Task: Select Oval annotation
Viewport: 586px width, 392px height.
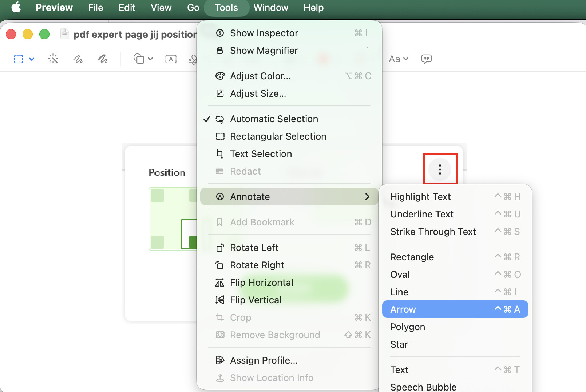Action: pos(455,275)
